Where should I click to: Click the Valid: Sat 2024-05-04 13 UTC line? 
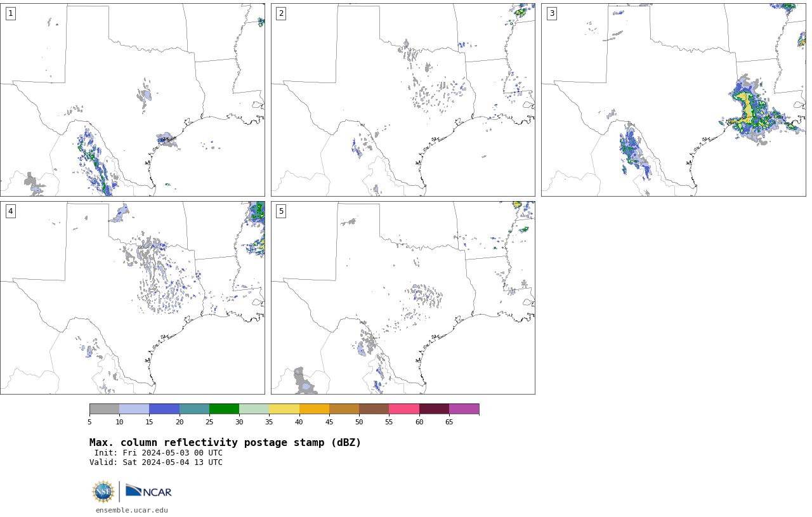click(x=156, y=462)
